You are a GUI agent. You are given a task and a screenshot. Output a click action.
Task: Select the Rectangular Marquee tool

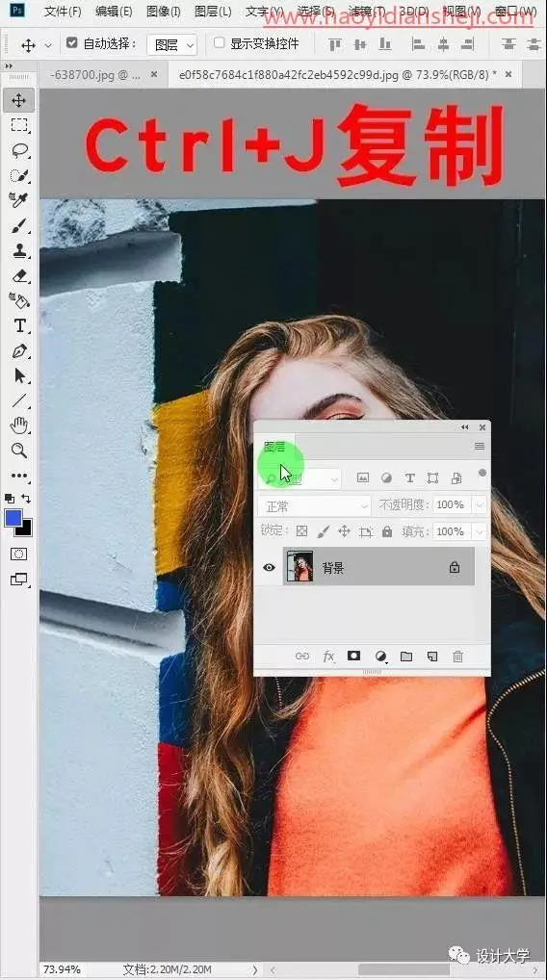point(18,125)
